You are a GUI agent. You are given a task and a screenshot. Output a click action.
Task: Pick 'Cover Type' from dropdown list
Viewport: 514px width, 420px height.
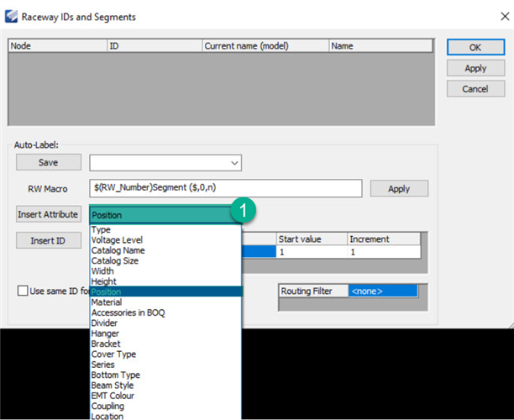[112, 354]
